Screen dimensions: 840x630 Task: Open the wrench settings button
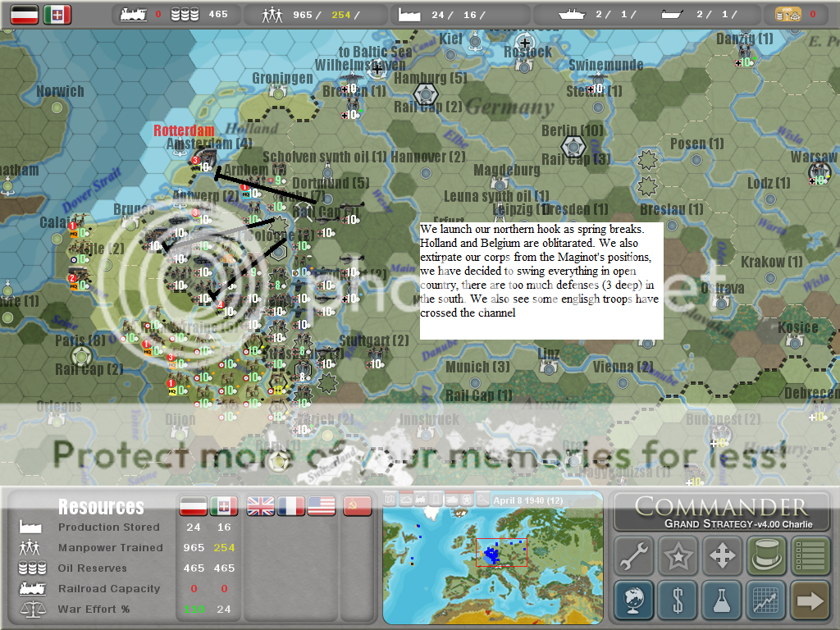tap(634, 557)
